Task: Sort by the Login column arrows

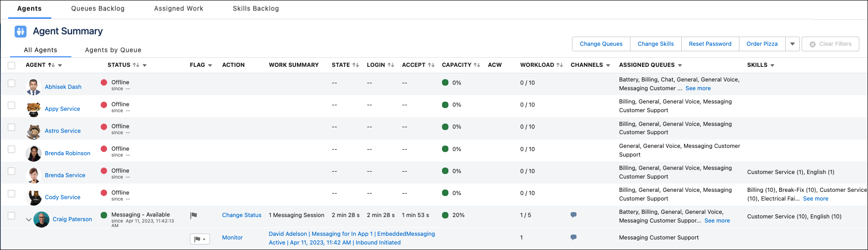Action: click(390, 65)
